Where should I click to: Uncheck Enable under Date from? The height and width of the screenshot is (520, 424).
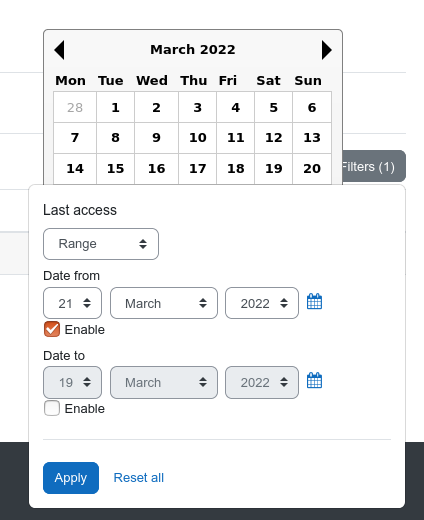click(x=52, y=329)
